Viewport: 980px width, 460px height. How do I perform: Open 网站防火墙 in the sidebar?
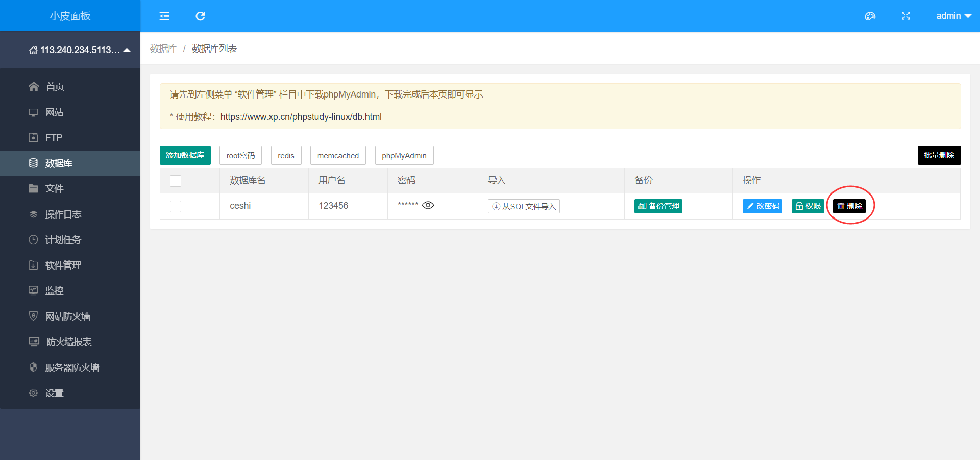coord(70,317)
